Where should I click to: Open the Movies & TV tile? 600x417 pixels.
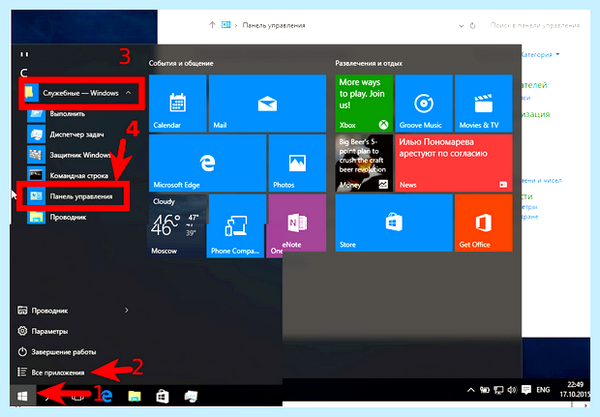click(x=483, y=103)
